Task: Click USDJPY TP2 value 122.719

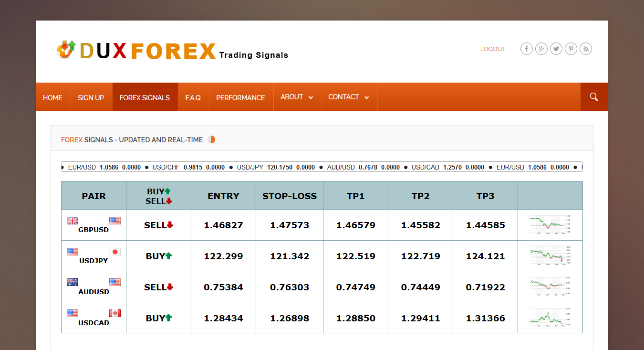Action: coord(421,256)
